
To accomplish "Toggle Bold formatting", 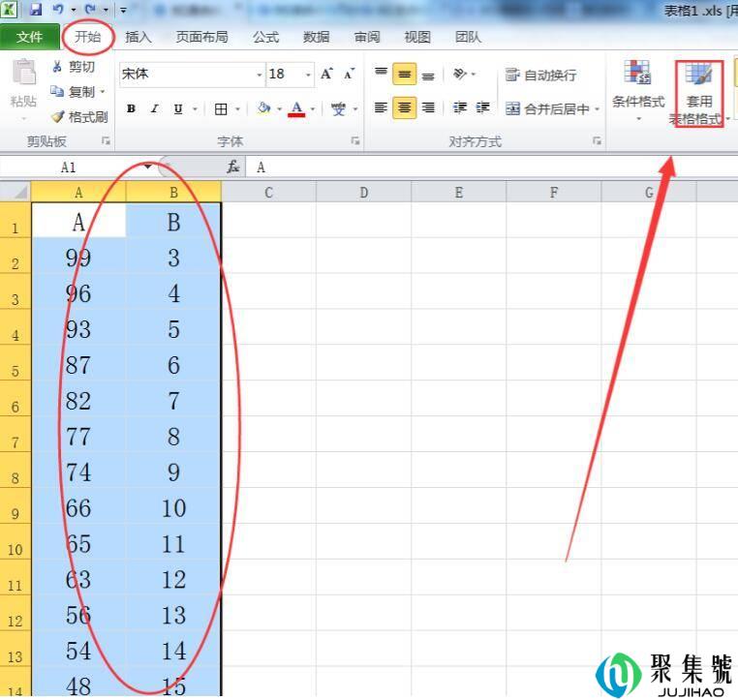I will pos(131,109).
